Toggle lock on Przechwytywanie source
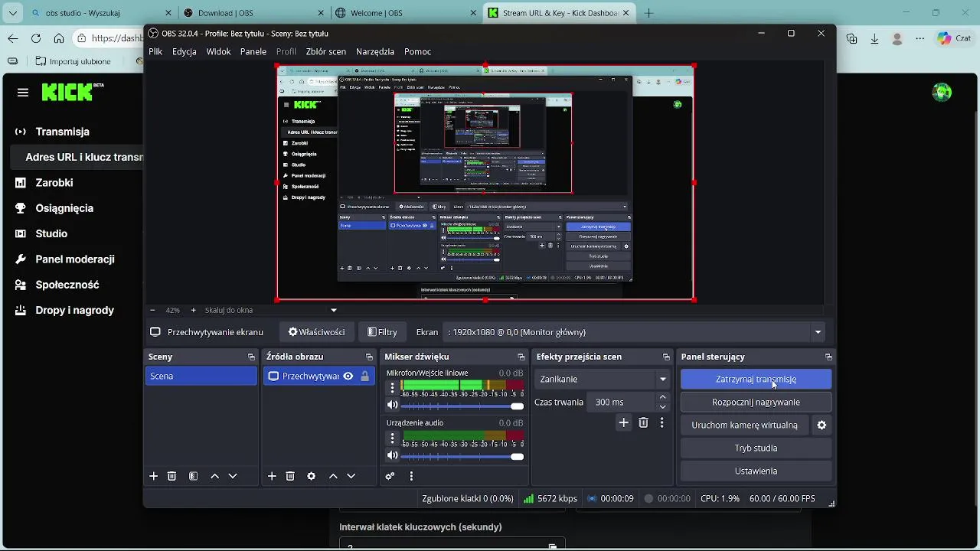This screenshot has width=980, height=551. click(x=365, y=376)
